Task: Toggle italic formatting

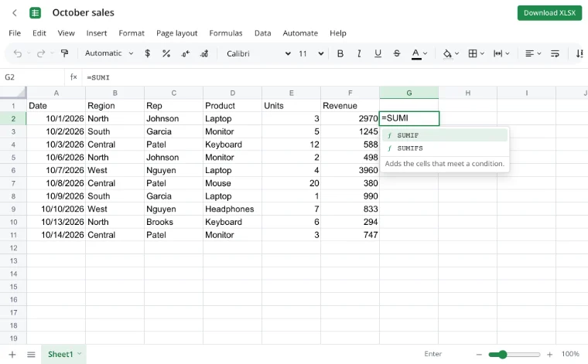Action: [x=359, y=53]
